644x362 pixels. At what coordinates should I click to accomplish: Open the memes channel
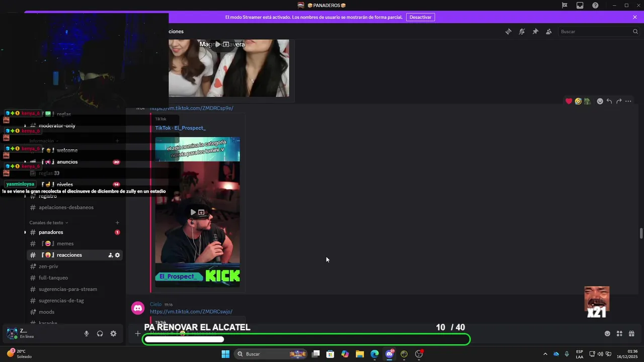click(x=74, y=243)
